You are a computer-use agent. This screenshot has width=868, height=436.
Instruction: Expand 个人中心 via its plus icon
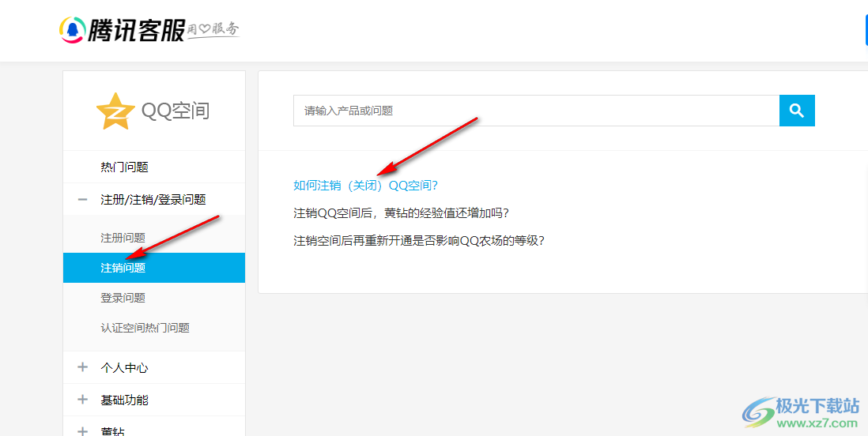(x=82, y=367)
